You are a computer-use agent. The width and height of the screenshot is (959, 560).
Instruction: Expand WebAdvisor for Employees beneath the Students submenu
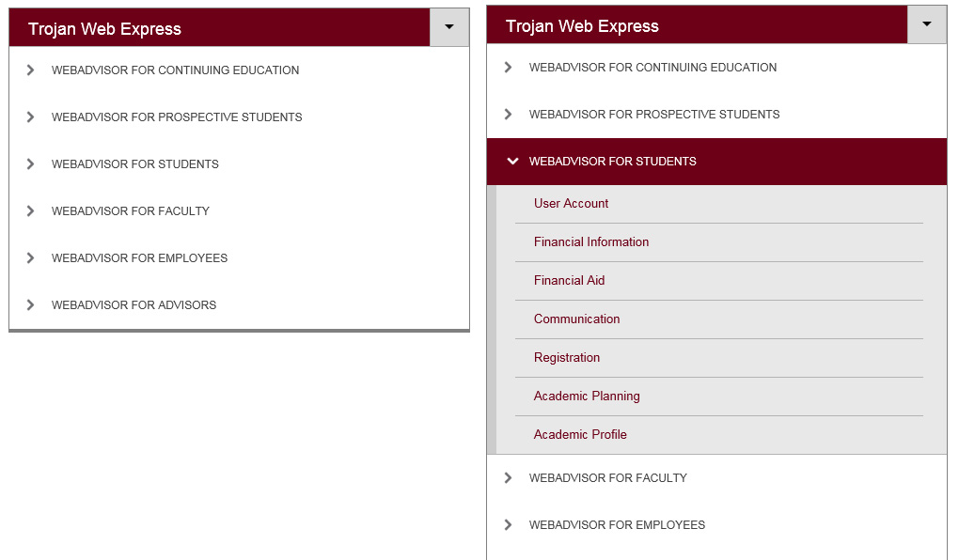point(617,525)
